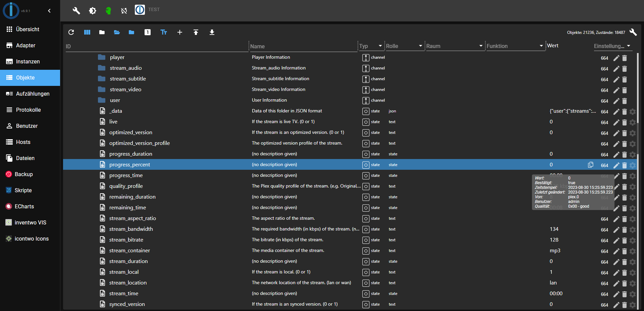Collapse the sidebar with the left chevron
Image resolution: width=644 pixels, height=311 pixels.
pyautogui.click(x=49, y=11)
